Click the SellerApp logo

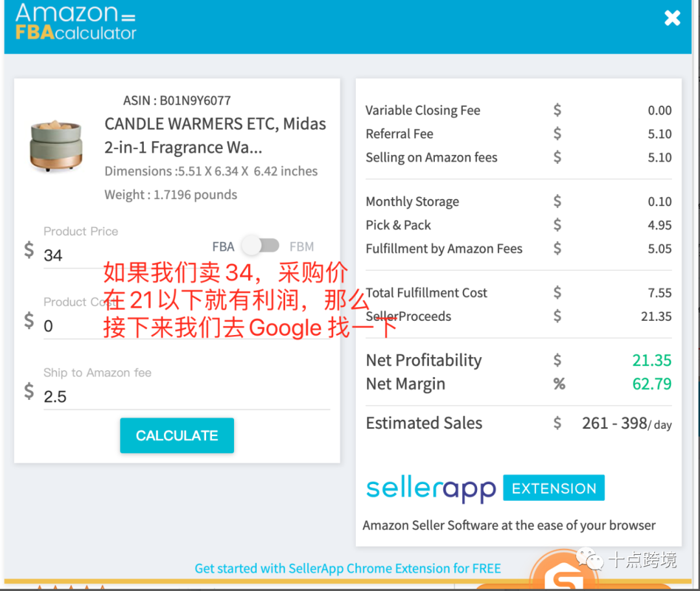click(431, 490)
